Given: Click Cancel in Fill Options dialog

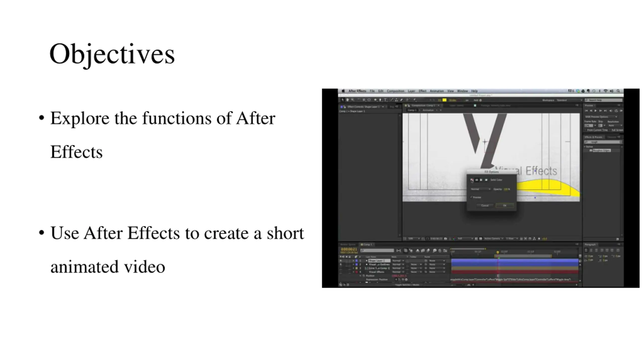Looking at the screenshot, I should click(x=485, y=206).
